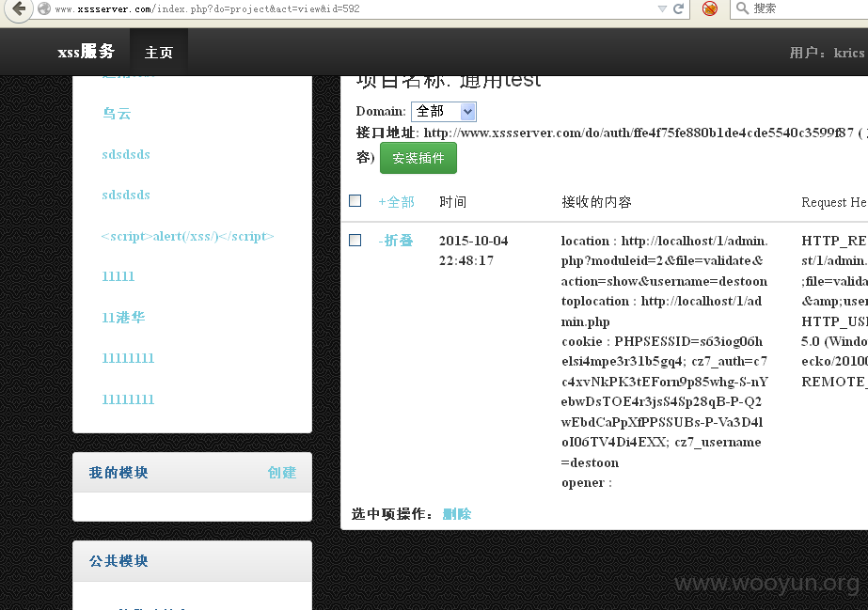Switch to the 主页 navigation tab
Image resolution: width=868 pixels, height=610 pixels.
coord(159,53)
